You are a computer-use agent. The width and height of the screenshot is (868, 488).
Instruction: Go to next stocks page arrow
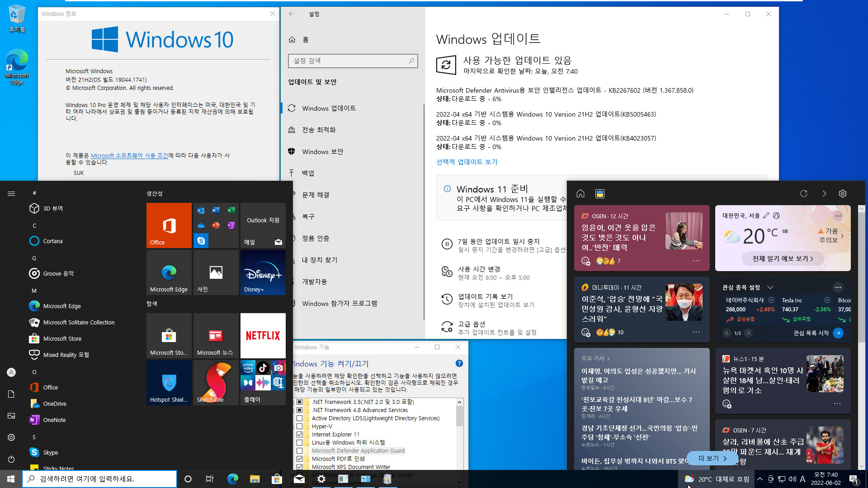pos(749,333)
